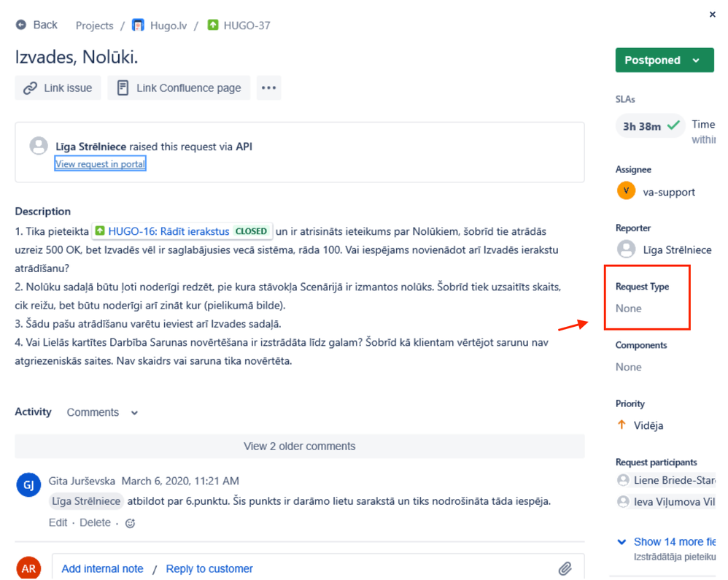Open the Comments activity filter dropdown
The height and width of the screenshot is (580, 728).
(102, 412)
